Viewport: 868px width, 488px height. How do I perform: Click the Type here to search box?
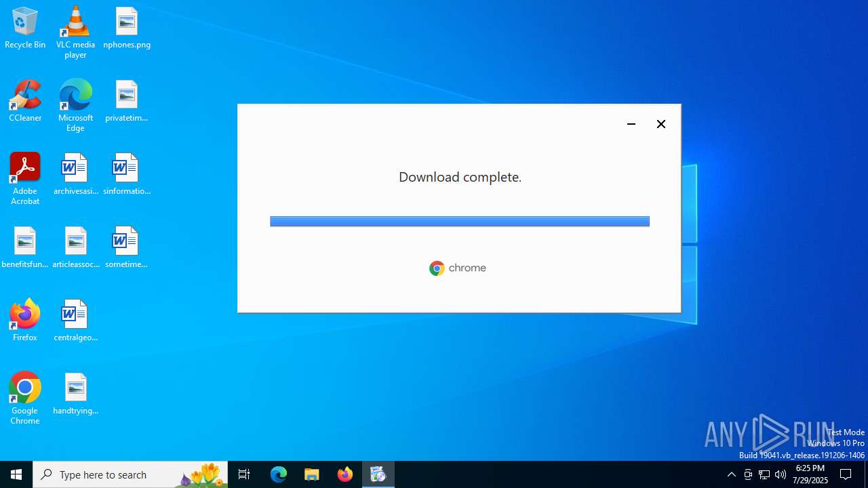pyautogui.click(x=130, y=474)
